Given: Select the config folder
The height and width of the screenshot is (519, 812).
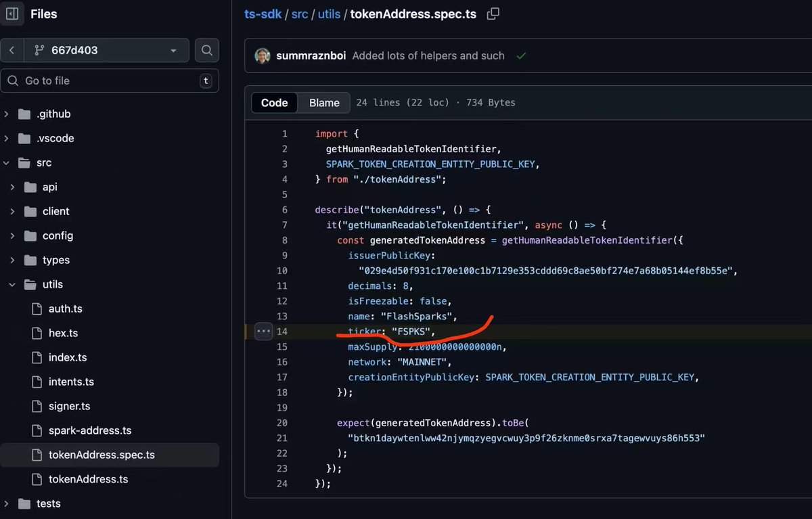Looking at the screenshot, I should pyautogui.click(x=58, y=236).
